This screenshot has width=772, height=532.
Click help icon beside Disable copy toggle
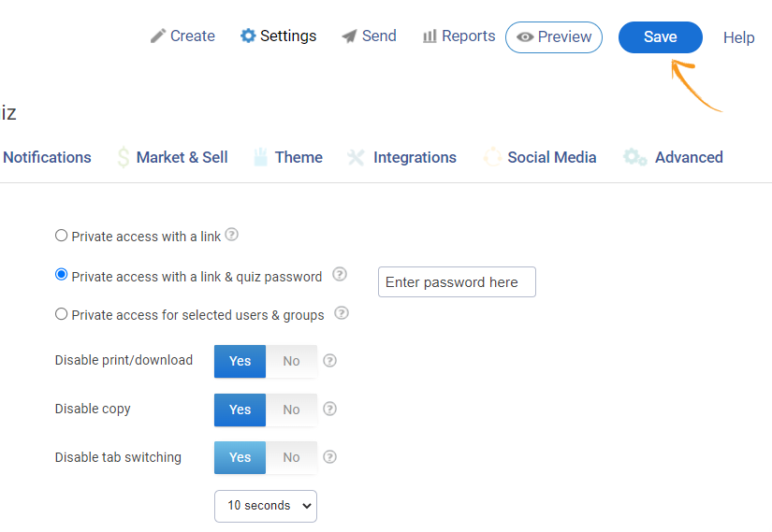pyautogui.click(x=329, y=409)
